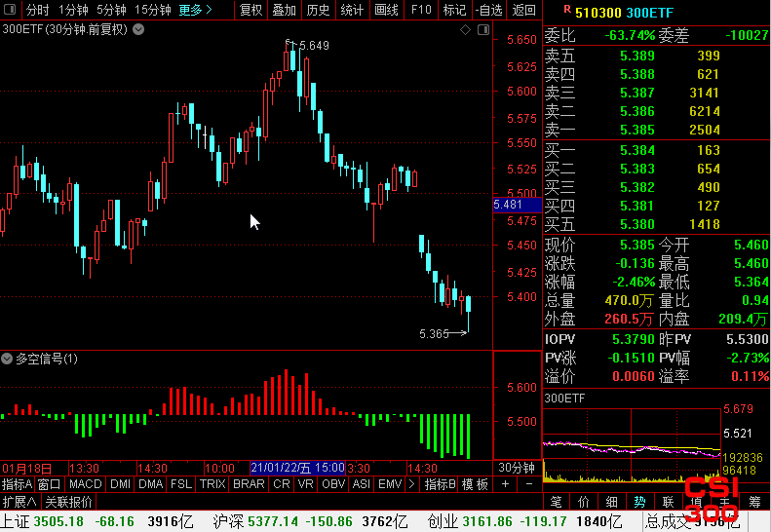Open the F10 company info
Viewport: 771px width, 532px height.
[421, 10]
